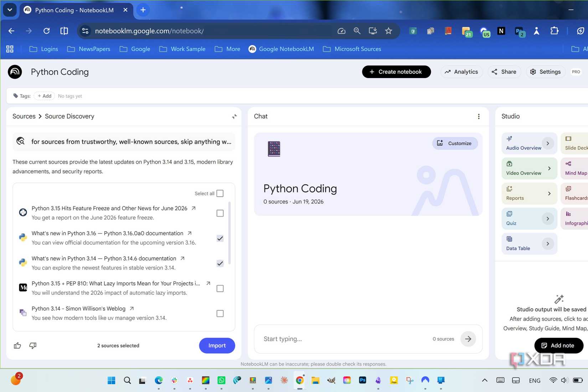Expand Reports options arrow
Image resolution: width=588 pixels, height=392 pixels.
pyautogui.click(x=549, y=194)
